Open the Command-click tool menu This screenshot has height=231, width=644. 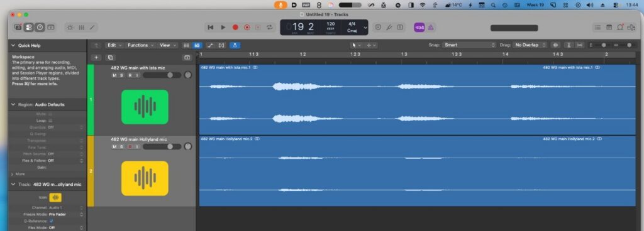point(371,45)
